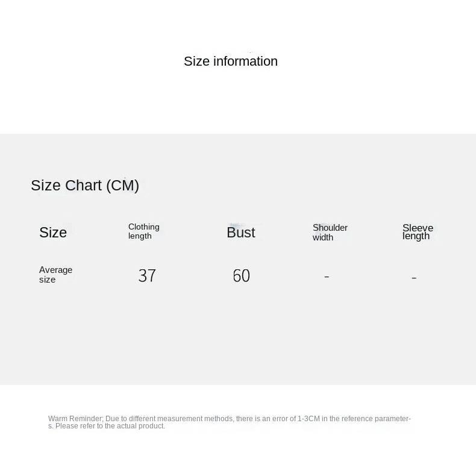Click the "Sleeve length" column header
Image resolution: width=476 pixels, height=476 pixels.
418,232
